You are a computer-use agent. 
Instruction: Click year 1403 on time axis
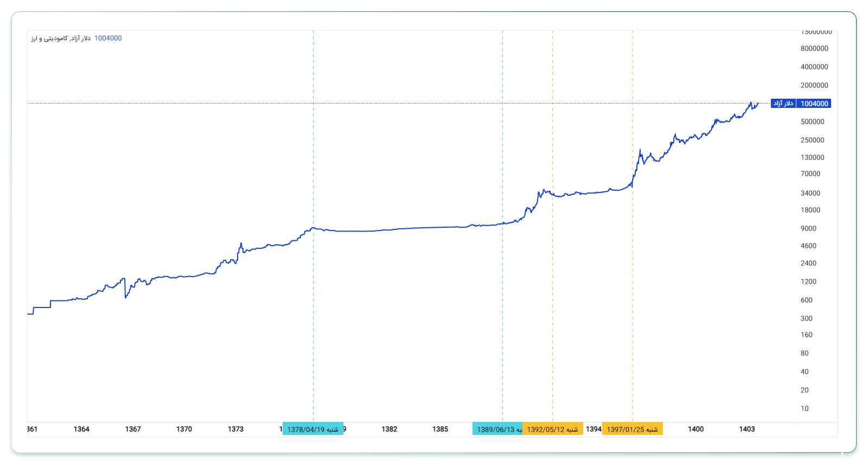coord(747,429)
